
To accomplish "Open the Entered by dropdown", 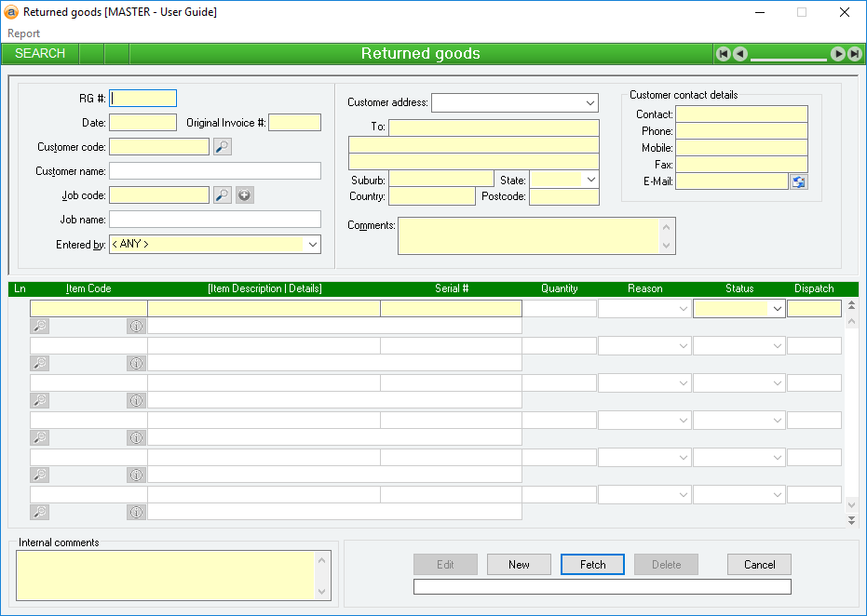I will 312,244.
